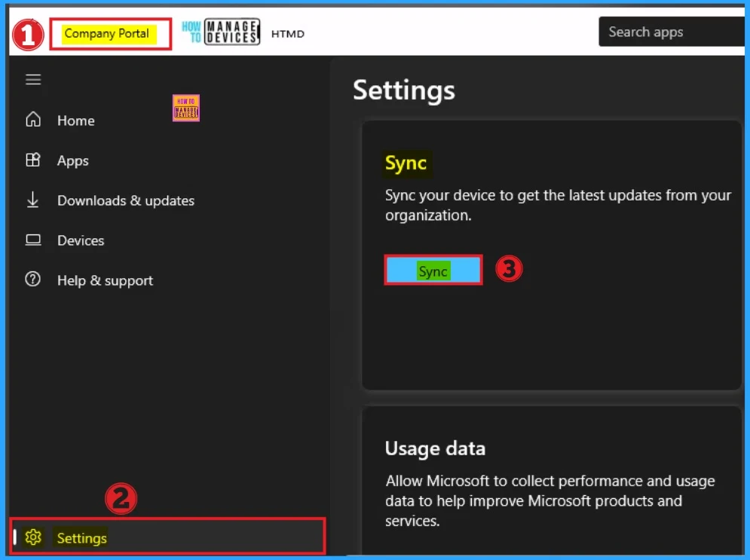Toggle the hamburger navigation menu
Screen dimensions: 750x560
pos(33,79)
